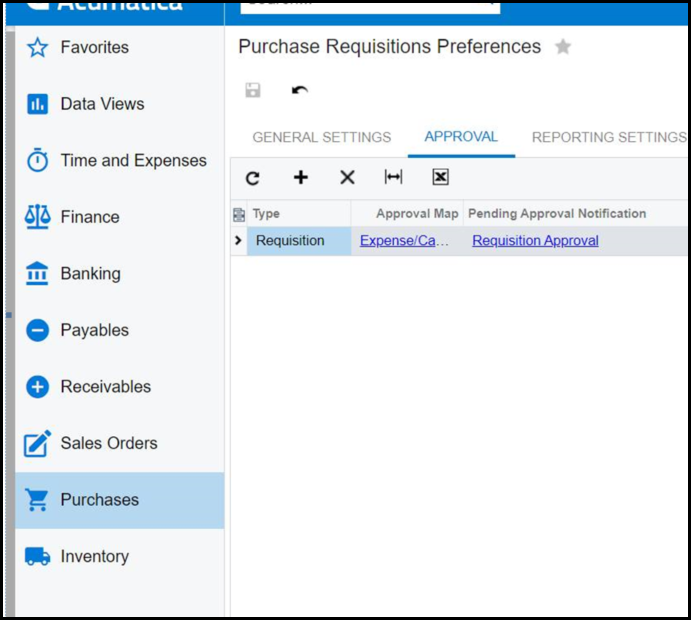
Task: Click the Favorites star icon in sidebar
Action: [x=37, y=47]
